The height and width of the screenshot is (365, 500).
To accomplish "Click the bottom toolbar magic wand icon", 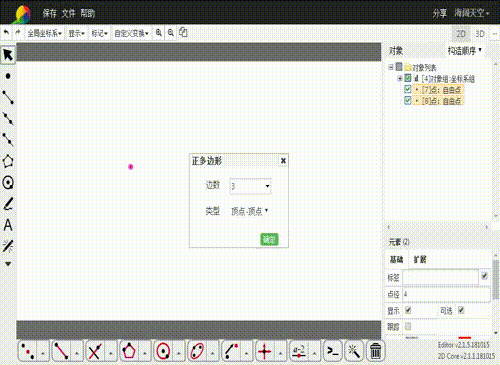I will pyautogui.click(x=354, y=351).
